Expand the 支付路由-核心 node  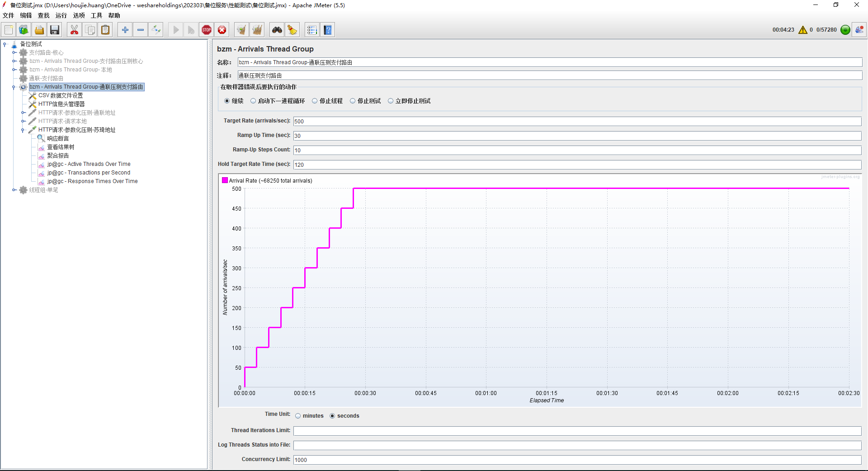(x=14, y=52)
